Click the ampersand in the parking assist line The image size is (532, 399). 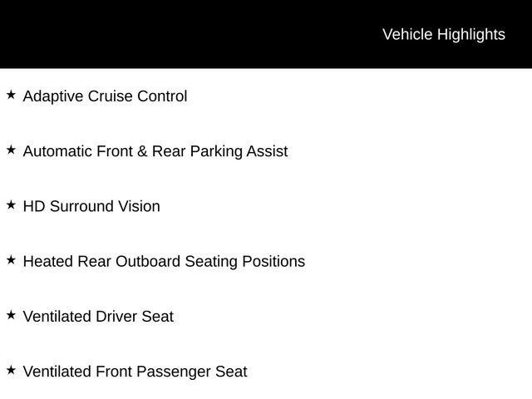pyautogui.click(x=142, y=151)
